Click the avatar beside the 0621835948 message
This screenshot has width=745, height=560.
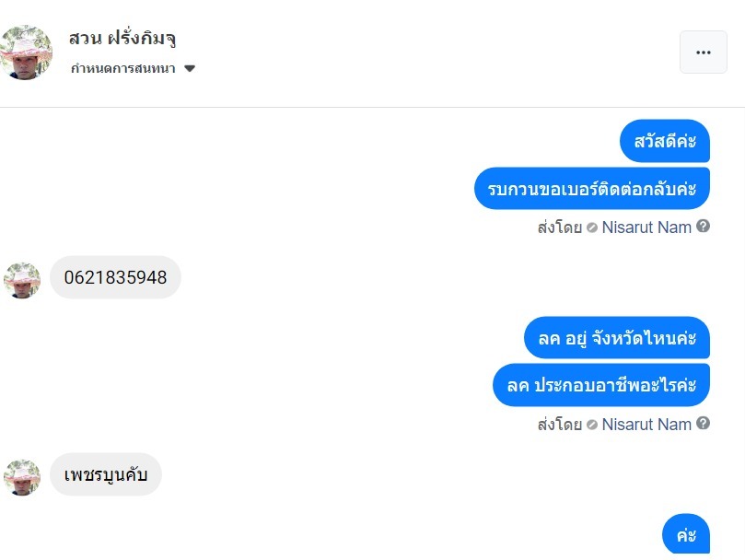tap(22, 280)
